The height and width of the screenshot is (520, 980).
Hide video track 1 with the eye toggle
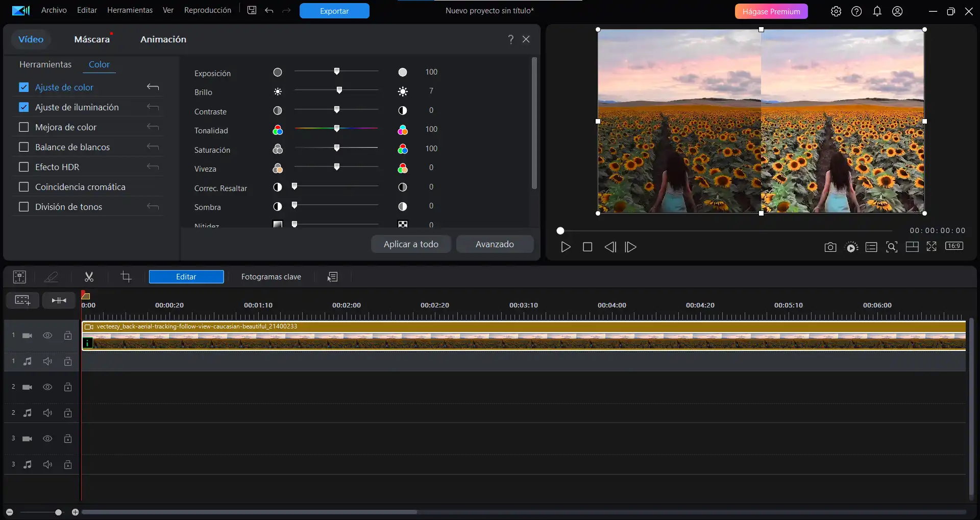pos(47,336)
